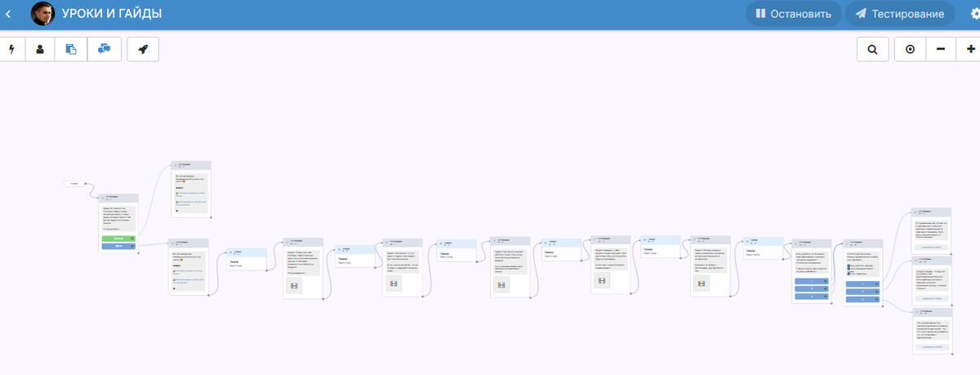
Task: Start Тестирование with the paper plane button
Action: click(x=900, y=14)
